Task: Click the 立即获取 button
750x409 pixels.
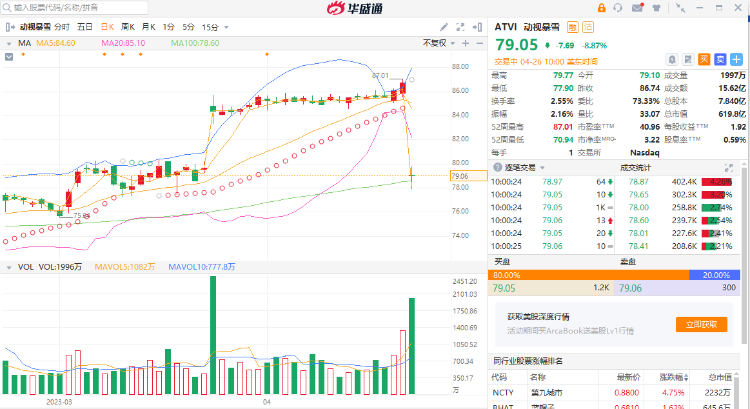Action: click(x=701, y=324)
